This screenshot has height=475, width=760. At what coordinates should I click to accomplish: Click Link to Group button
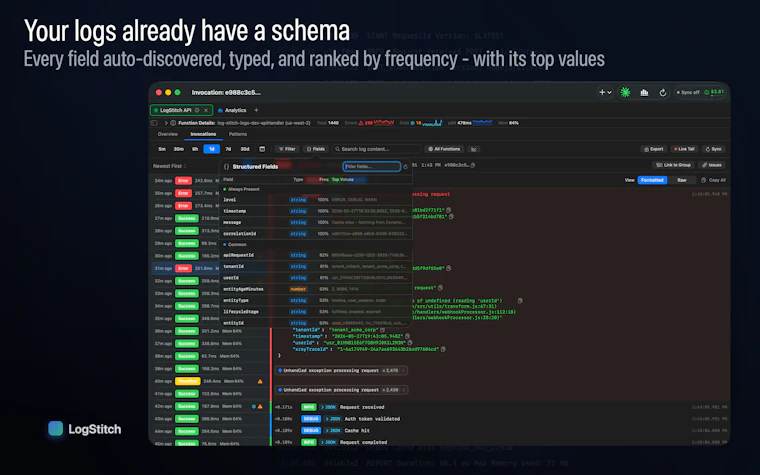(673, 165)
